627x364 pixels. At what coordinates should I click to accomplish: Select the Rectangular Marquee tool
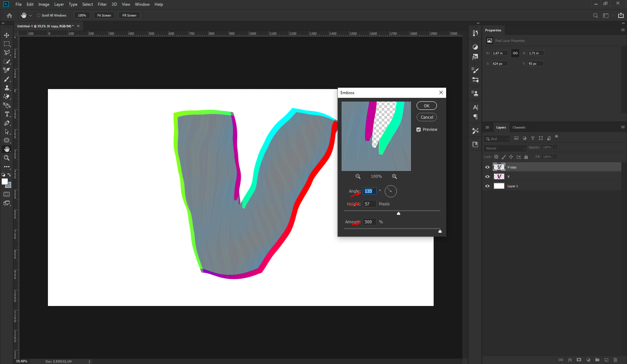(x=7, y=44)
